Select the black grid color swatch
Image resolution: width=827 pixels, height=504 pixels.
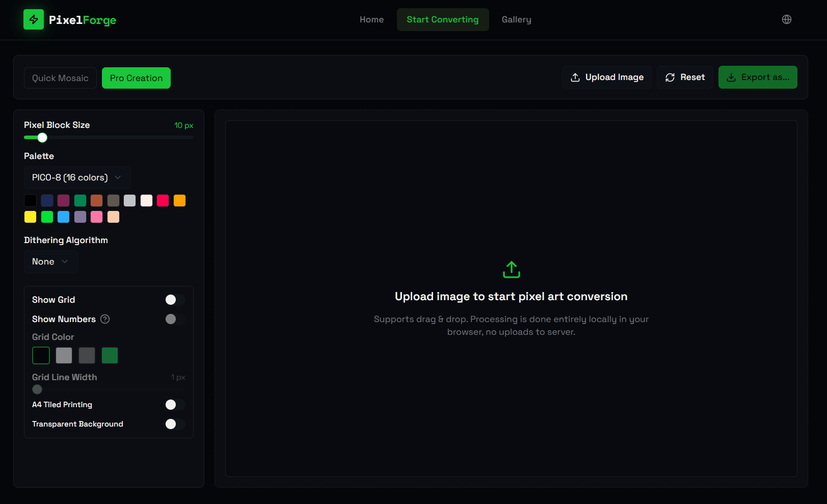coord(41,355)
